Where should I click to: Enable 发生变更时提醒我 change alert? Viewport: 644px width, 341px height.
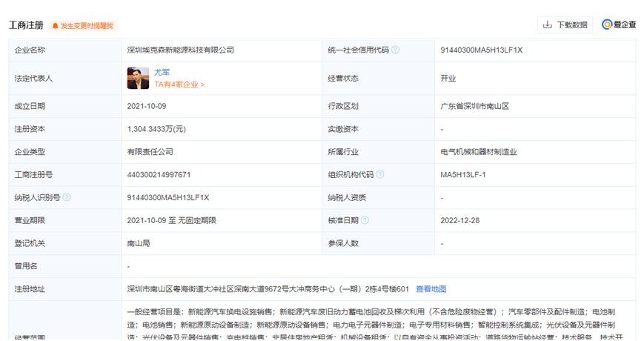pyautogui.click(x=82, y=26)
